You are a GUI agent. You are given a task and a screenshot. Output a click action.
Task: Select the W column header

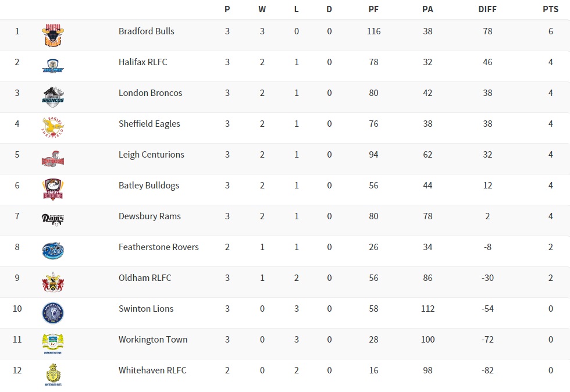tap(262, 9)
